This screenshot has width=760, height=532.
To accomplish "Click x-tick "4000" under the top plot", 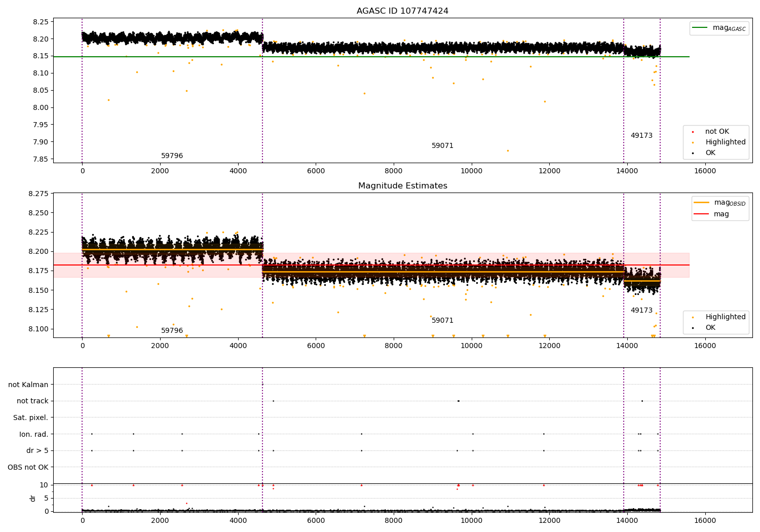I will (x=238, y=171).
